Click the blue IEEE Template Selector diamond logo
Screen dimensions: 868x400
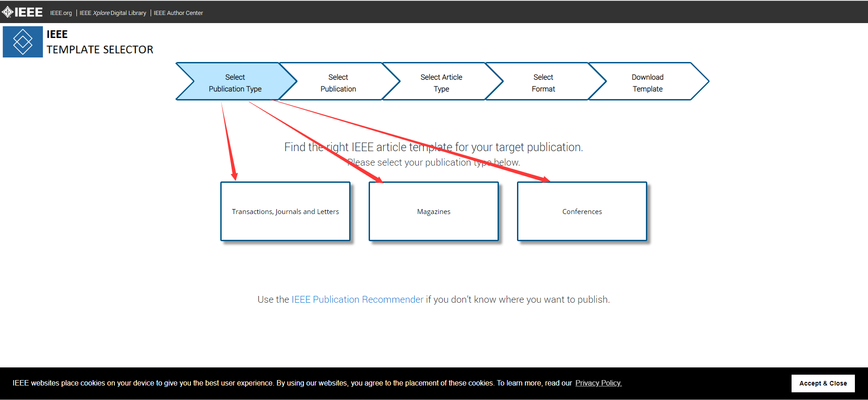click(x=23, y=42)
